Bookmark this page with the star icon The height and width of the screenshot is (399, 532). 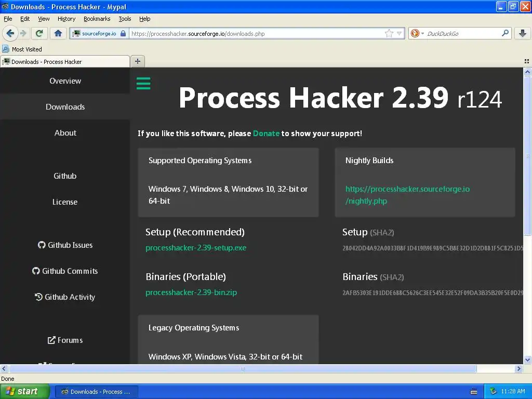(389, 33)
